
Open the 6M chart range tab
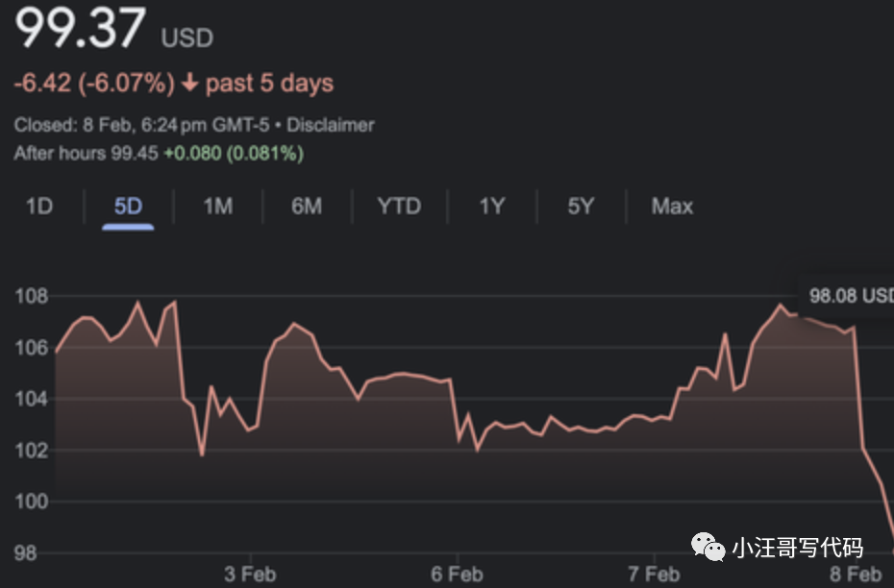[x=306, y=207]
